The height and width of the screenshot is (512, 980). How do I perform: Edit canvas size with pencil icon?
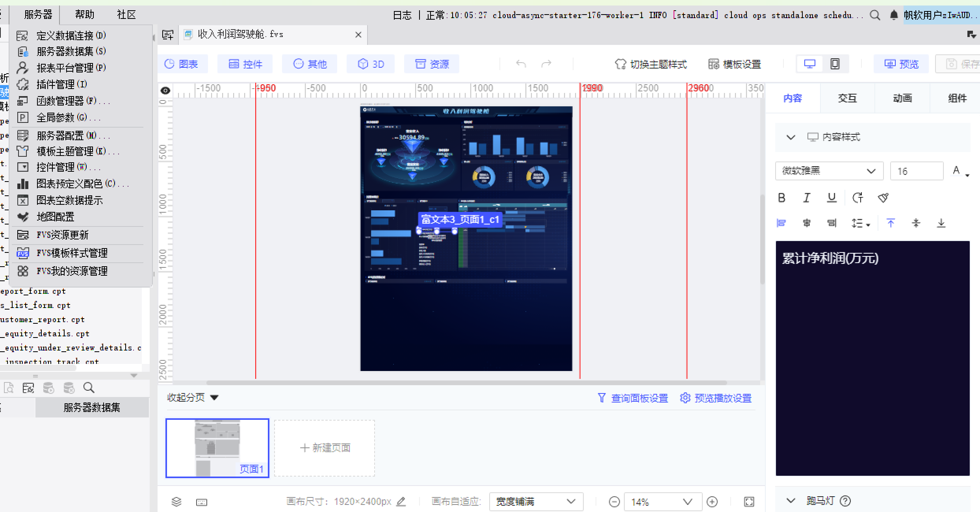click(x=401, y=502)
